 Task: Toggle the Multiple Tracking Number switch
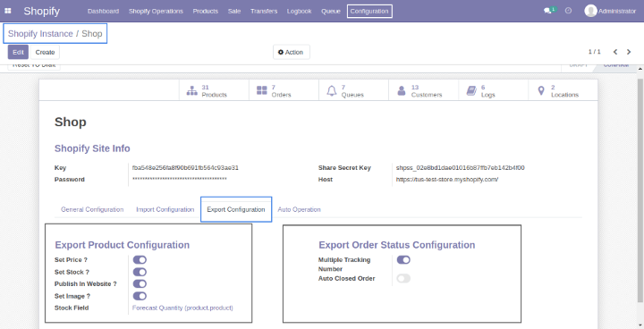403,260
